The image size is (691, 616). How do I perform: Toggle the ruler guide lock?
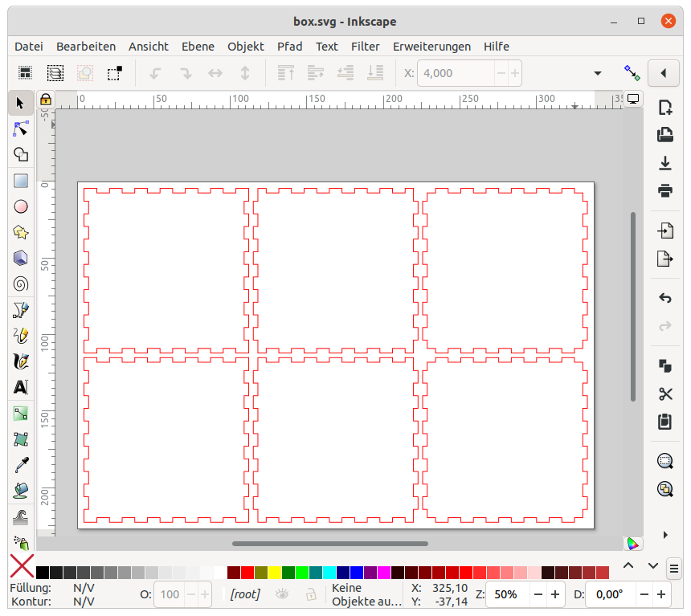pos(46,100)
